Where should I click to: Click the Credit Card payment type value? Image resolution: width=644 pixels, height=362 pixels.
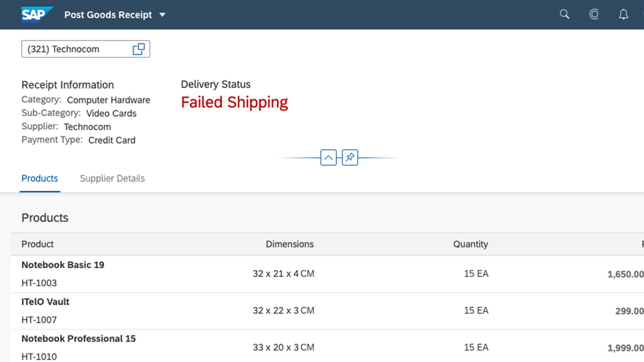tap(112, 140)
